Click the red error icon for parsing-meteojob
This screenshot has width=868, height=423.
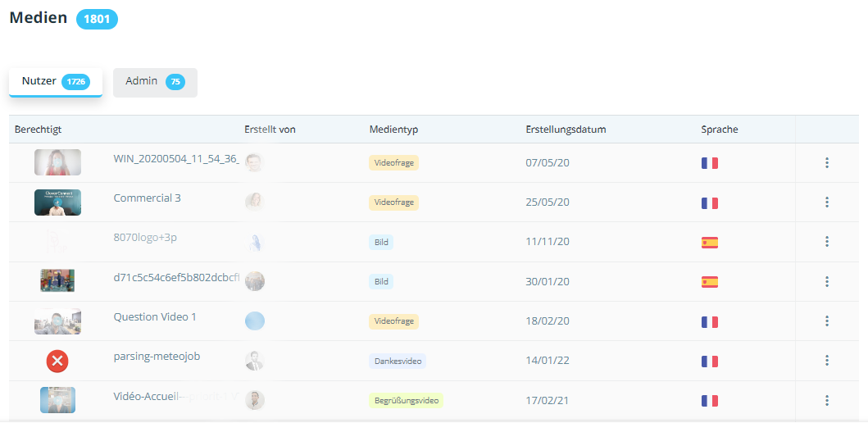pyautogui.click(x=57, y=361)
